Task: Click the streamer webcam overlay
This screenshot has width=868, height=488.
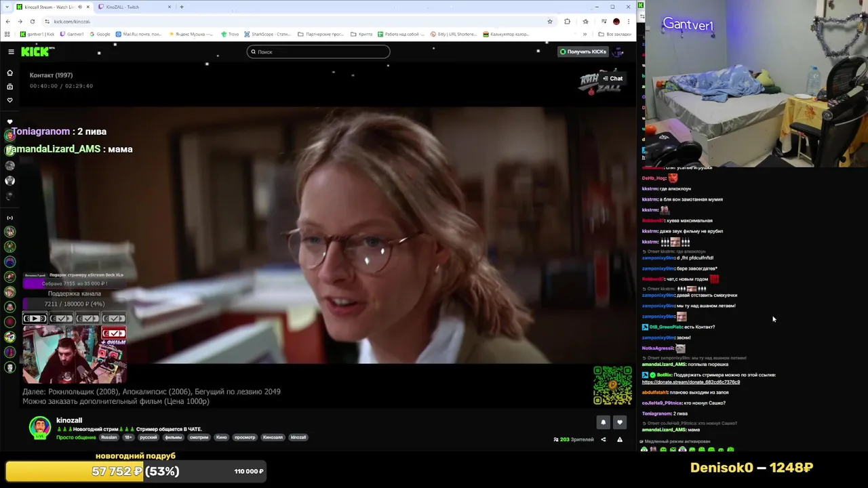Action: 75,354
